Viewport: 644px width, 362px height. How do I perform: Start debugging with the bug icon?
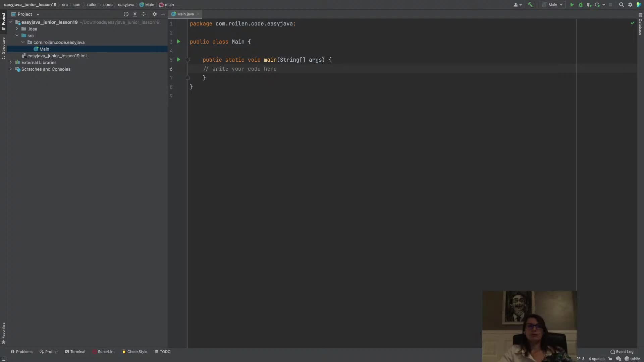pos(581,5)
